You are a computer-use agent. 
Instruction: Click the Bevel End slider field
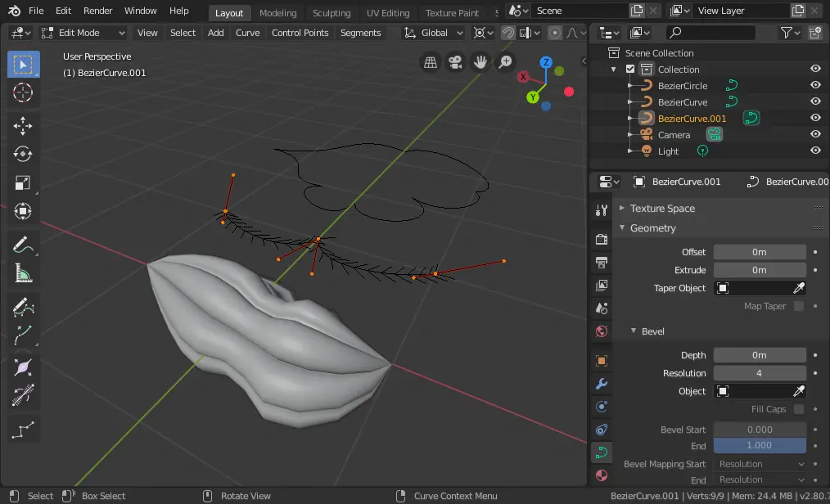click(759, 446)
